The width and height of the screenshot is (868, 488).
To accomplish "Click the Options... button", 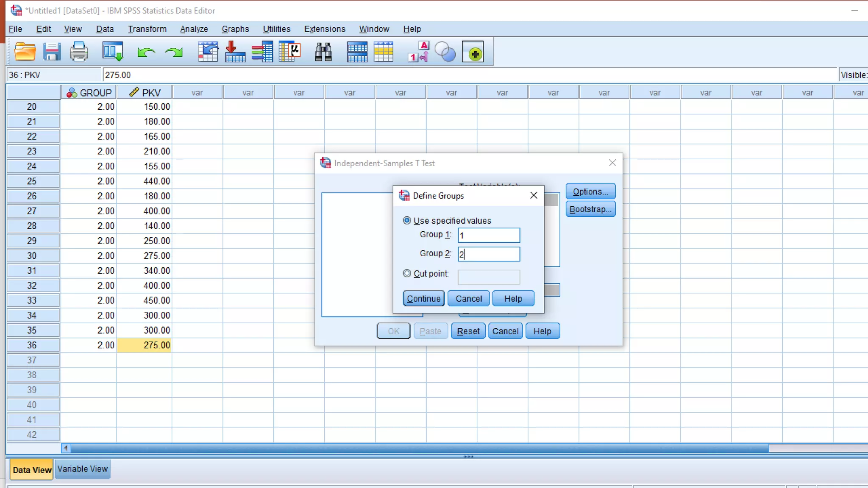I will click(590, 191).
